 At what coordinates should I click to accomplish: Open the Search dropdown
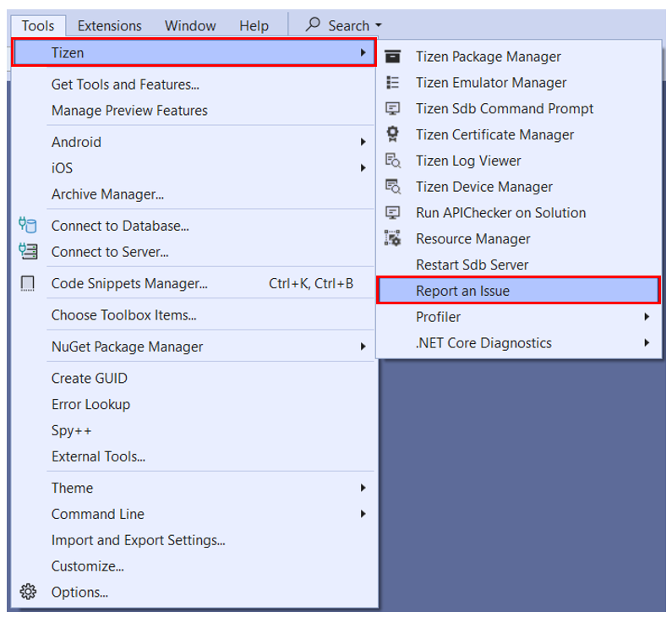pos(343,25)
